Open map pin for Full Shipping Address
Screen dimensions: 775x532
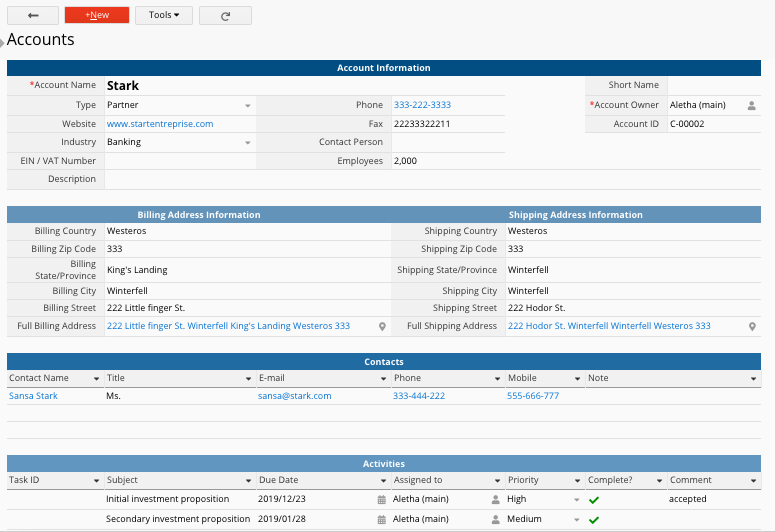(x=752, y=326)
